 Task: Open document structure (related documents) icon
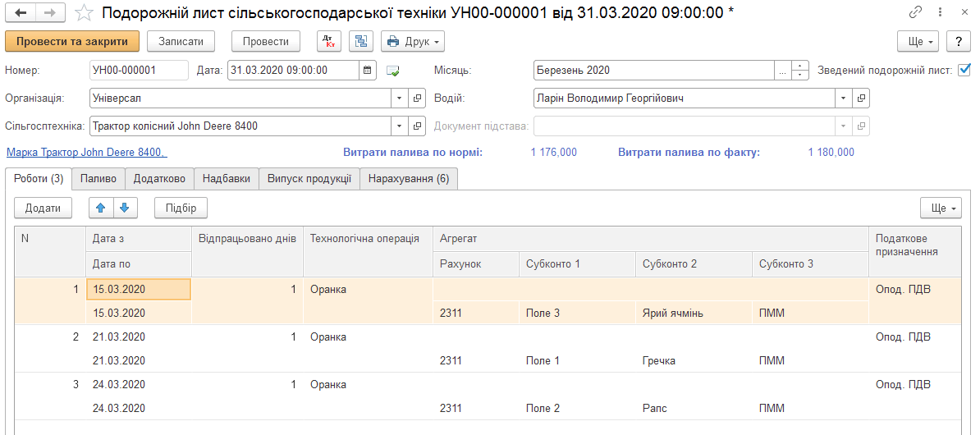(360, 42)
